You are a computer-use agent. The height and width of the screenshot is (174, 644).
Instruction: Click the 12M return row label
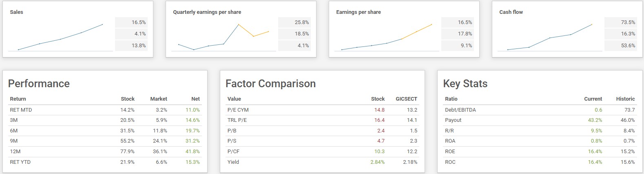coord(15,152)
